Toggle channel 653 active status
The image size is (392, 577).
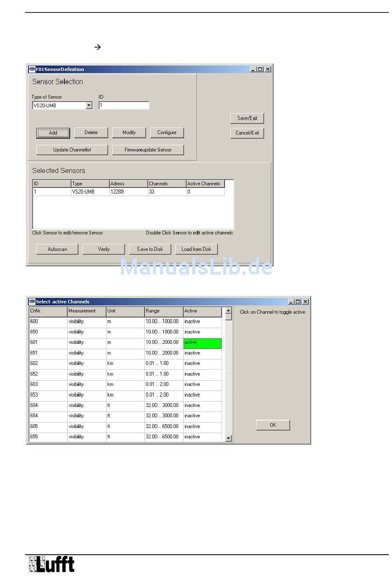(202, 395)
